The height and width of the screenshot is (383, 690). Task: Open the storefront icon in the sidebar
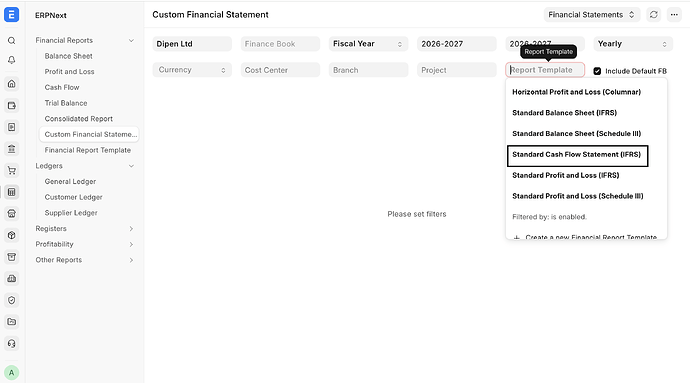(11, 214)
